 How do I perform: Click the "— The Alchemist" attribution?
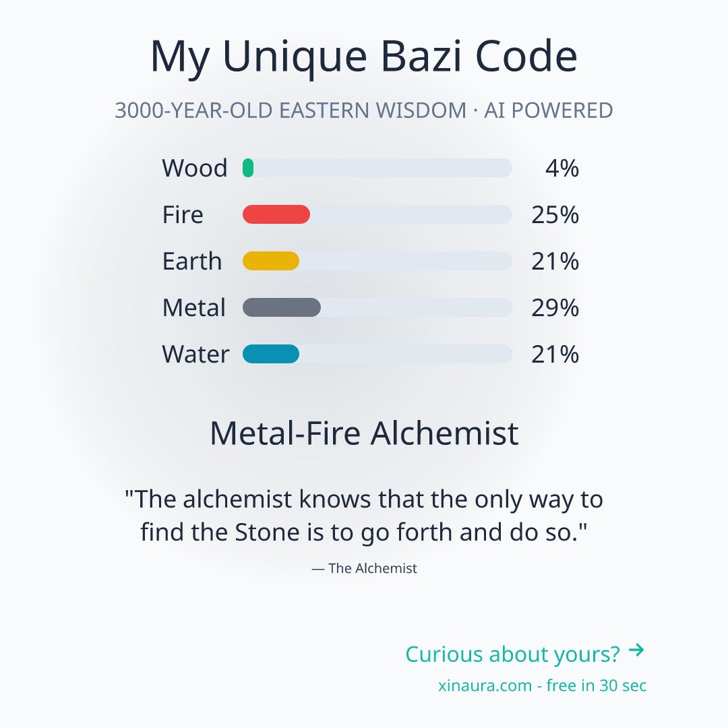coord(364,568)
